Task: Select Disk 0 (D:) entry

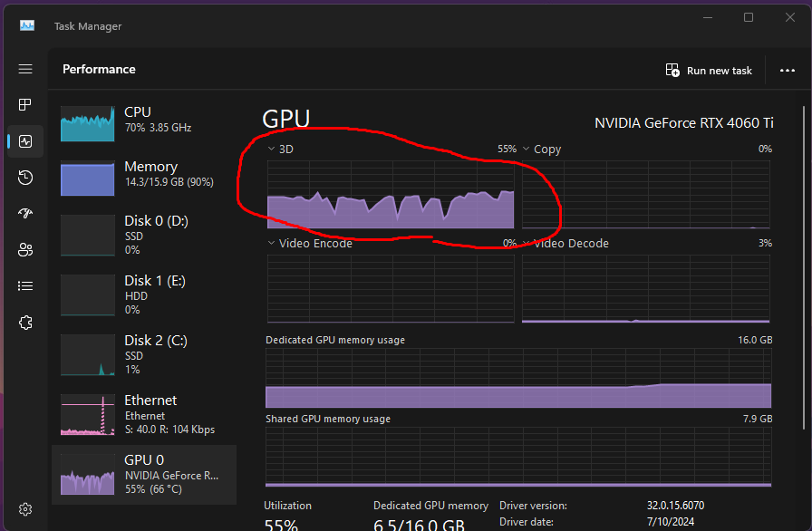Action: pos(144,236)
